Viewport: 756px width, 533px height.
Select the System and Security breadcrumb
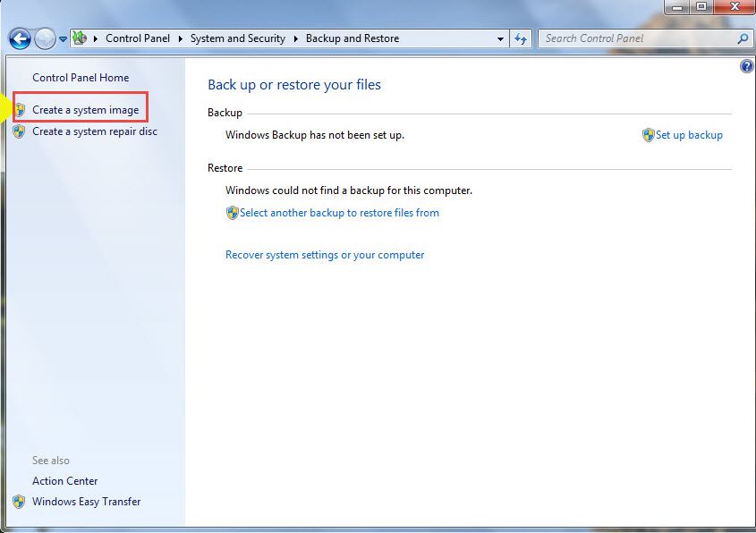[x=238, y=38]
